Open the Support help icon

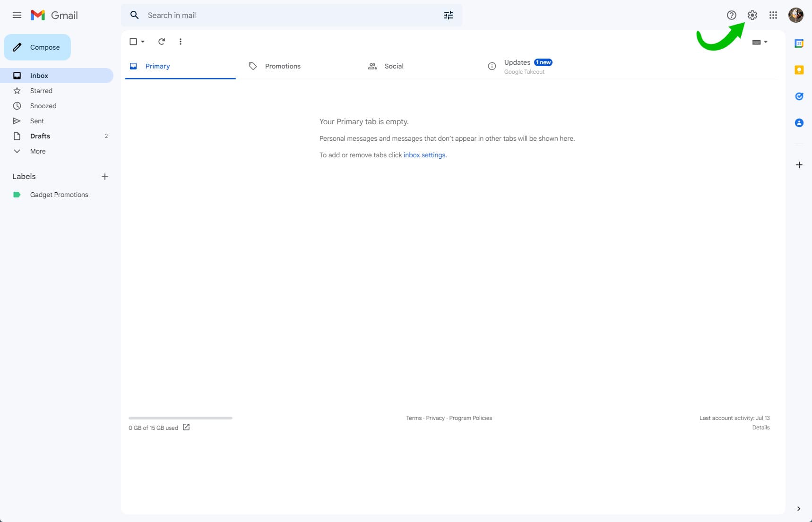coord(731,15)
